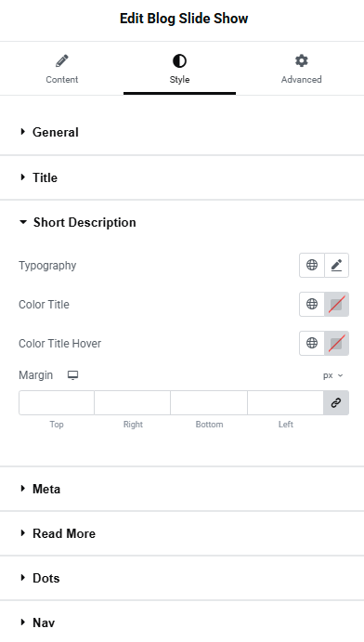Viewport: 364px width, 642px height.
Task: Pick a color using Color Title swatch
Action: click(x=336, y=304)
